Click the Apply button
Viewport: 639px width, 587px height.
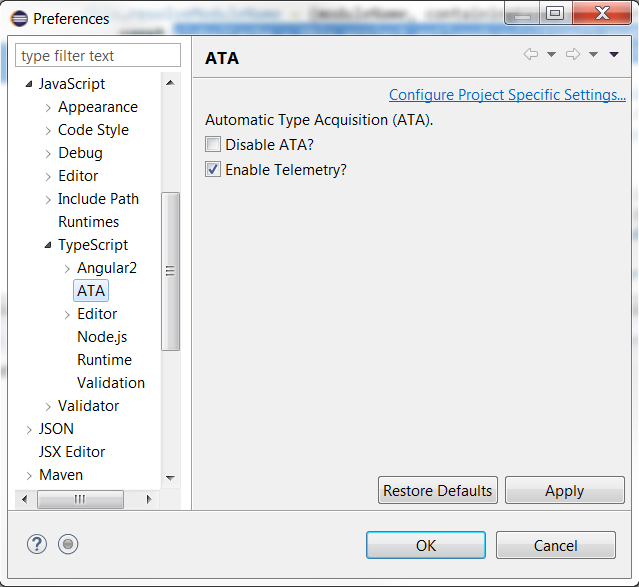coord(565,490)
